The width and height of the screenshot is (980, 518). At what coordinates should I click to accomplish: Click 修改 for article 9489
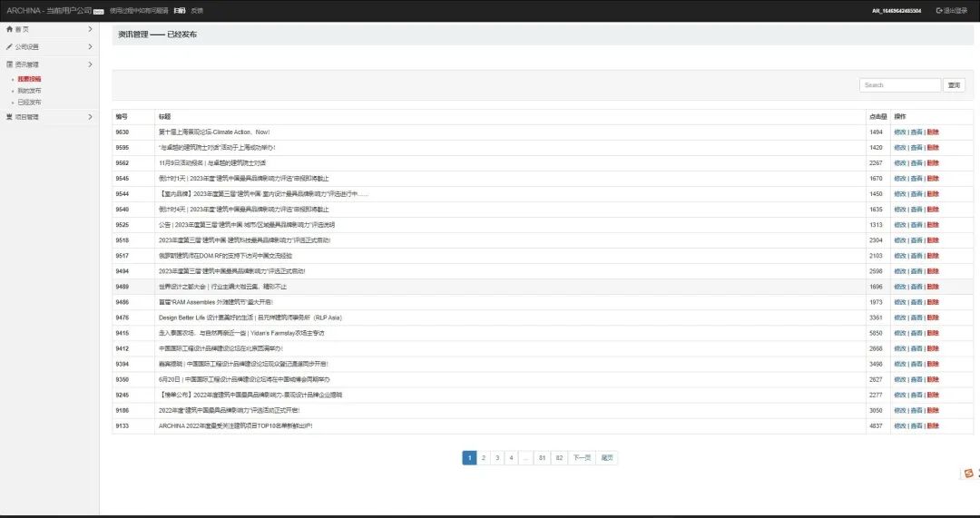click(900, 287)
